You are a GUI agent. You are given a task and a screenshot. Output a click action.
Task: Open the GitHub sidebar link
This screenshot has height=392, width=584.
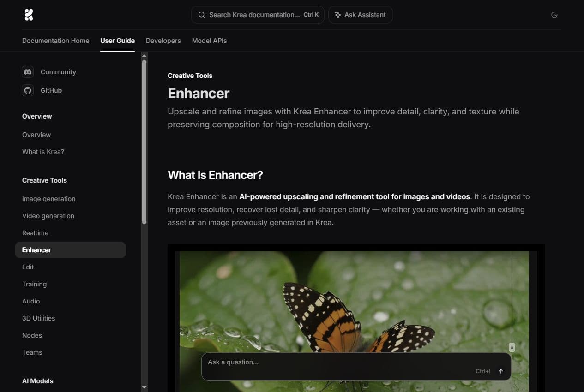(51, 90)
